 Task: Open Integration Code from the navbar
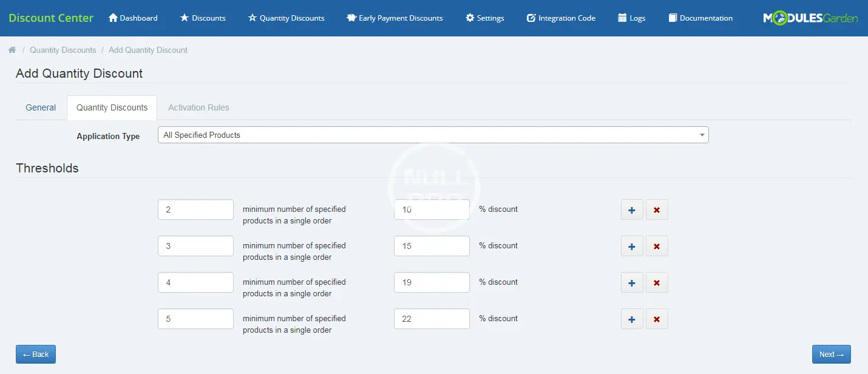(x=561, y=18)
